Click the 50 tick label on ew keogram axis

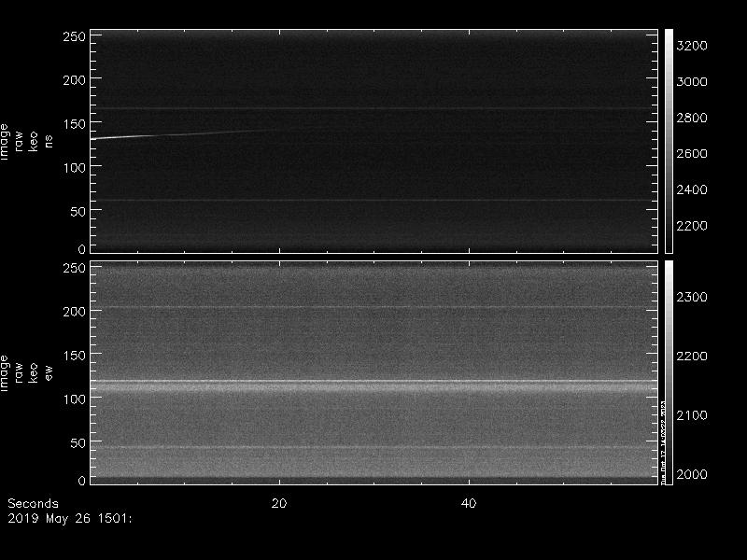[78, 442]
